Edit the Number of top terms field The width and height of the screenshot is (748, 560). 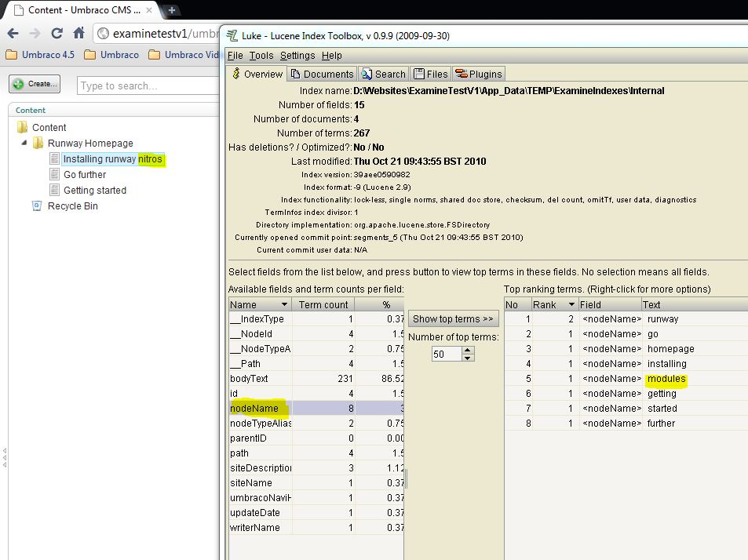[447, 354]
